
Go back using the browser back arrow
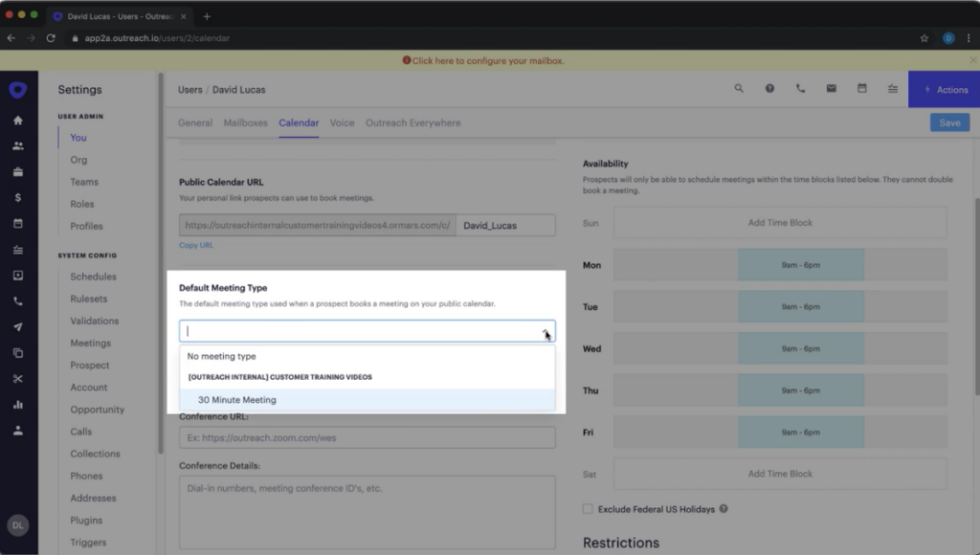[x=11, y=38]
